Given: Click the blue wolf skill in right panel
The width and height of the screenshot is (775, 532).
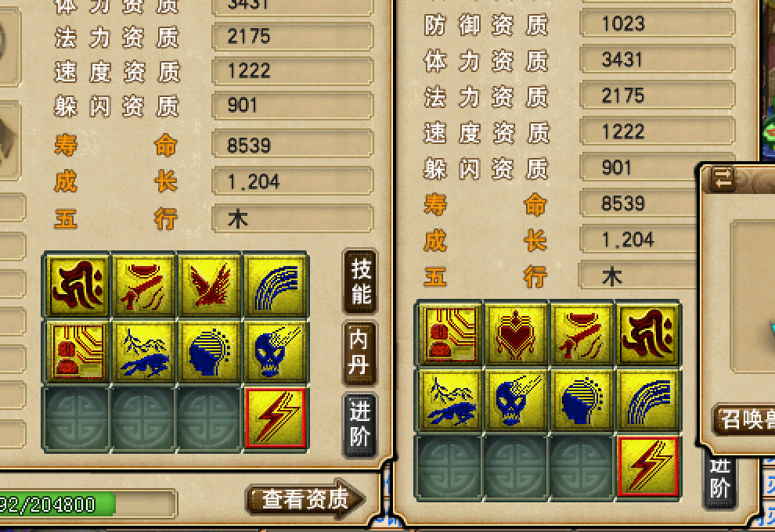Looking at the screenshot, I should (x=450, y=400).
